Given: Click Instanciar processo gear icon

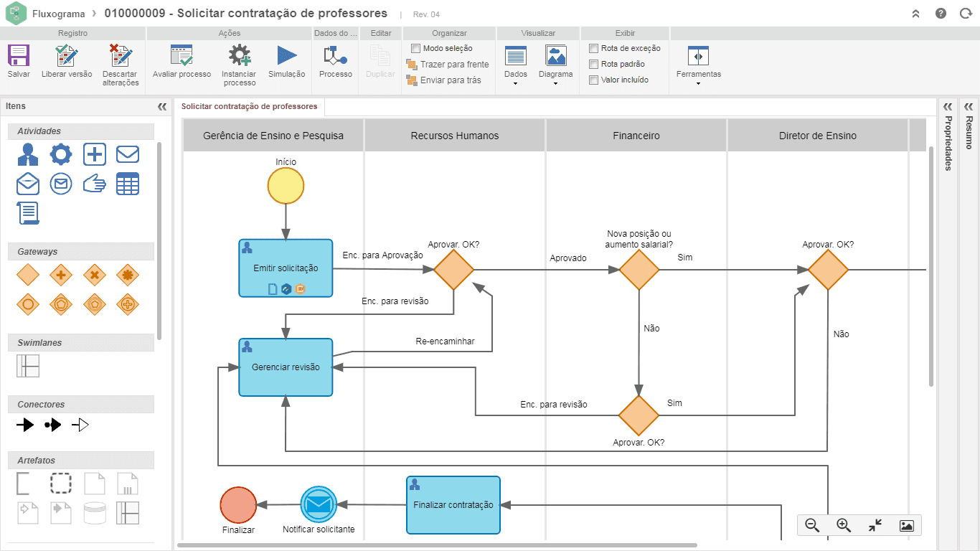Looking at the screenshot, I should 239,56.
